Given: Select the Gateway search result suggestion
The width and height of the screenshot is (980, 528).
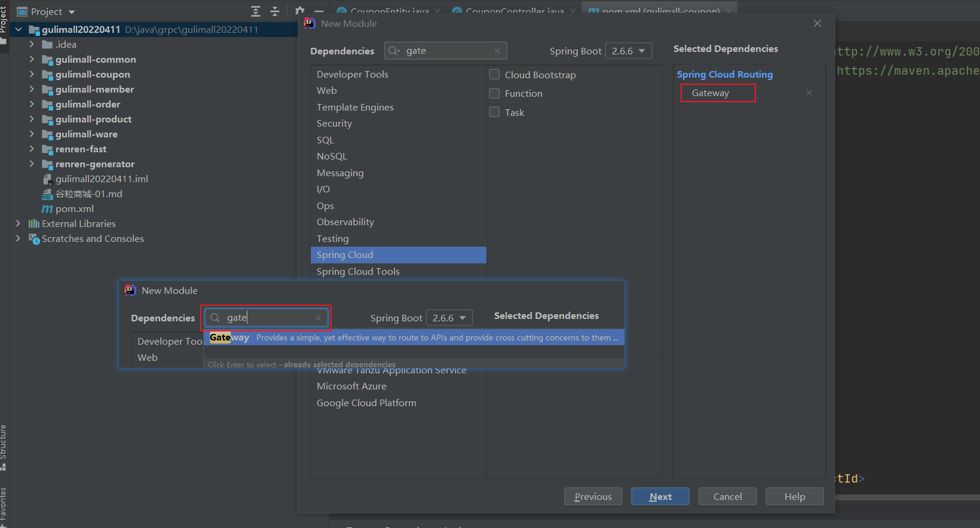Looking at the screenshot, I should 414,337.
